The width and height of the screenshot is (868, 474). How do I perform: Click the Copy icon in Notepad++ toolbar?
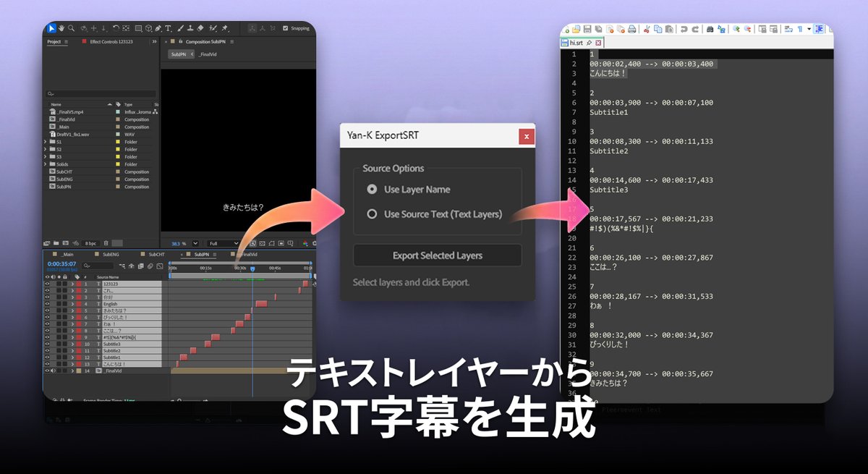[x=658, y=29]
